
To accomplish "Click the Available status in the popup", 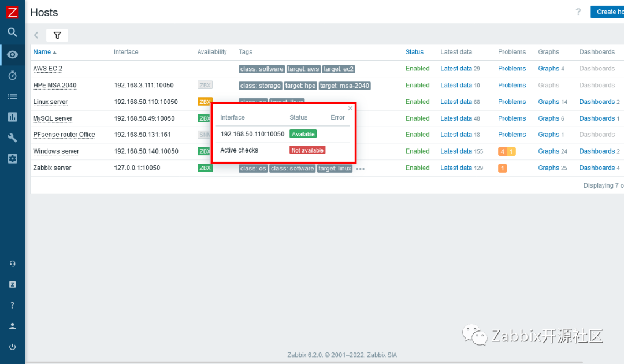I will point(303,134).
